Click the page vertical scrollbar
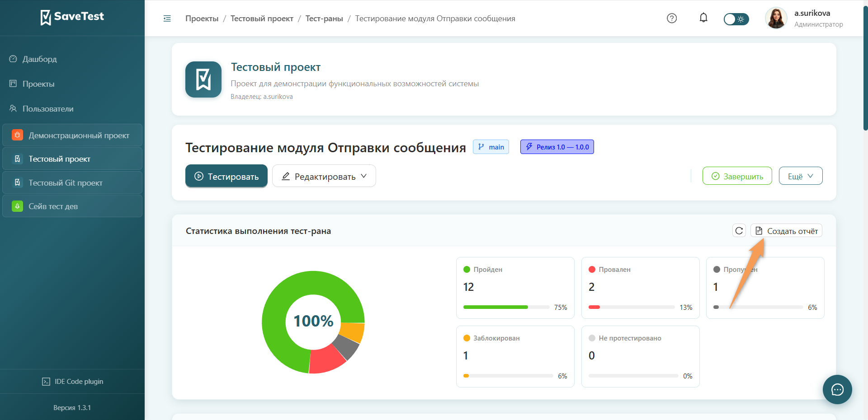This screenshot has height=420, width=868. click(x=865, y=68)
